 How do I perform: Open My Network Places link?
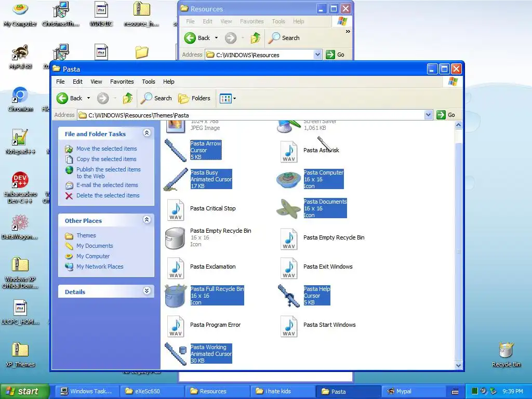pos(100,267)
